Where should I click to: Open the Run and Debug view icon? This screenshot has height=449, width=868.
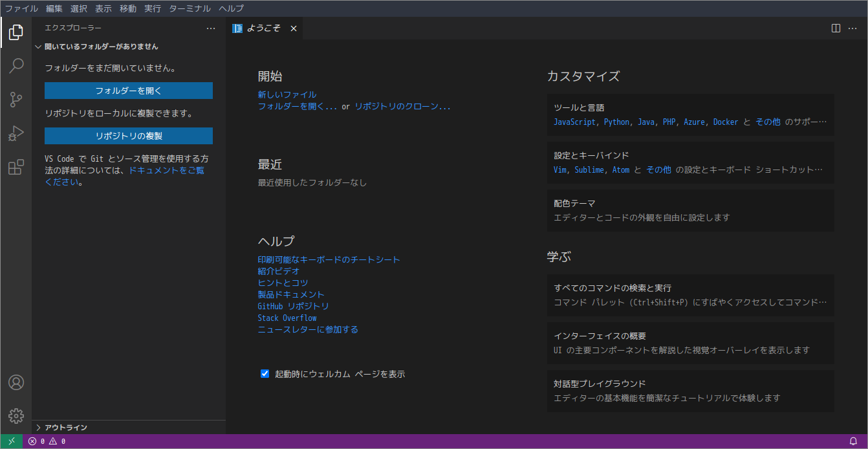[x=16, y=133]
